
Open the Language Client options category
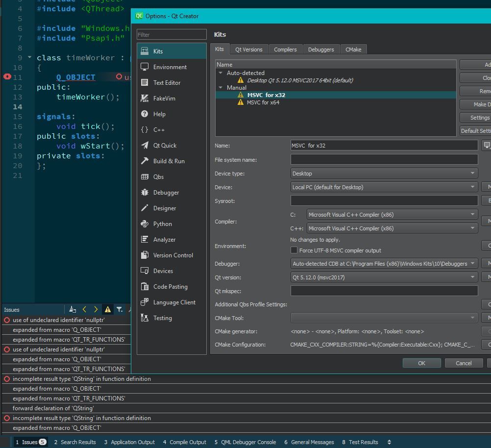pyautogui.click(x=172, y=302)
